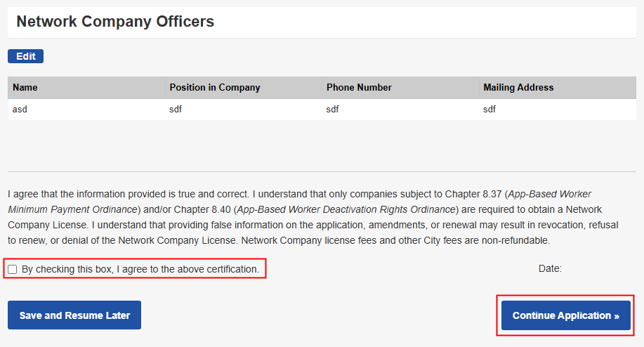Click the 'sdf' value under Mailing Address
This screenshot has height=347, width=644.
pos(489,109)
